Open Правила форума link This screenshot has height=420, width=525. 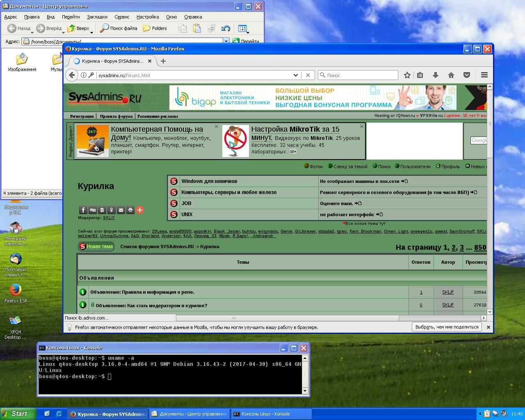click(x=116, y=116)
